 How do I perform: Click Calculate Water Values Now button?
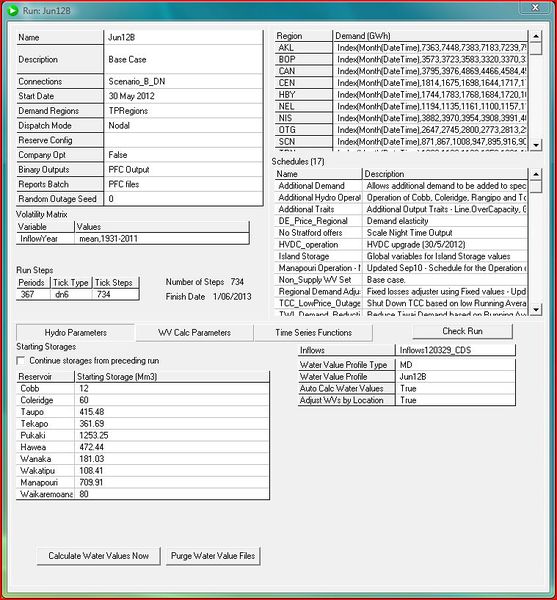[99, 556]
